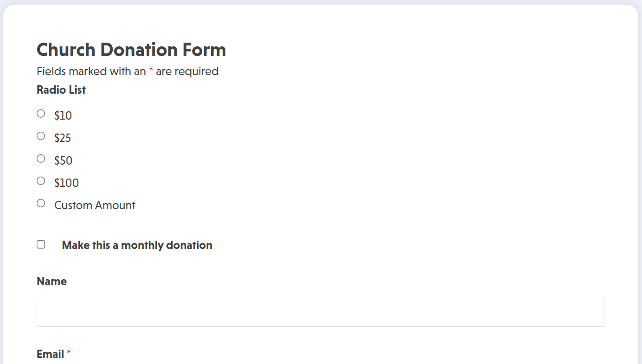Choose the $25 donation radio button
This screenshot has height=364, width=642.
(41, 136)
